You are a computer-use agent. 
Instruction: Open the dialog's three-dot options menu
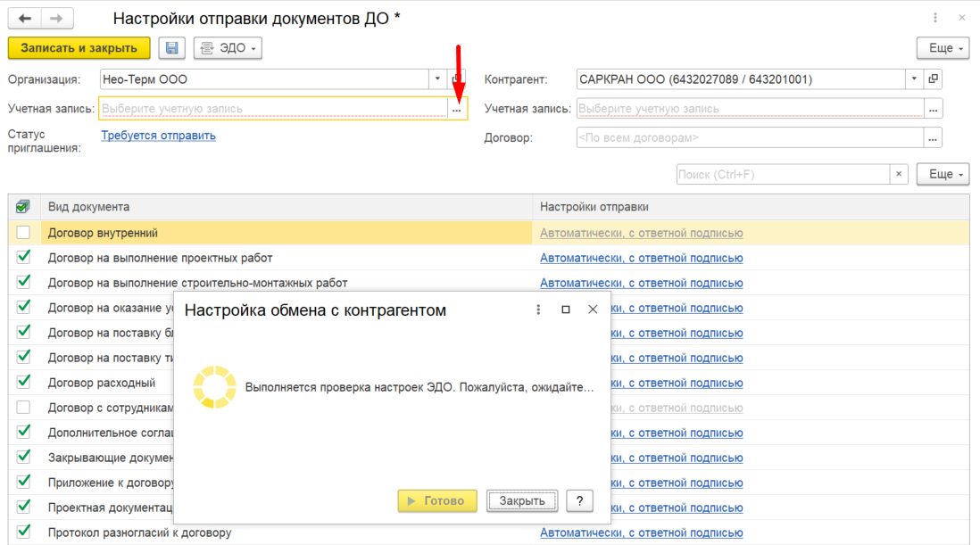[538, 310]
